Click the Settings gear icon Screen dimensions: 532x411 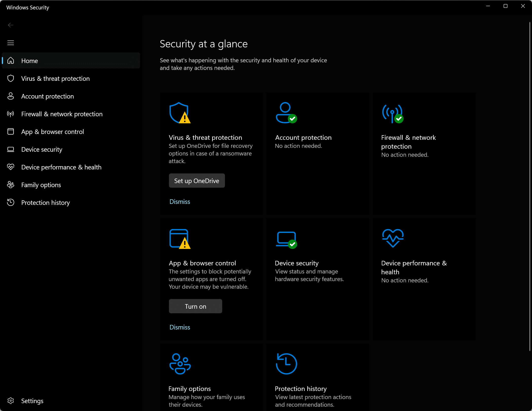coord(11,401)
